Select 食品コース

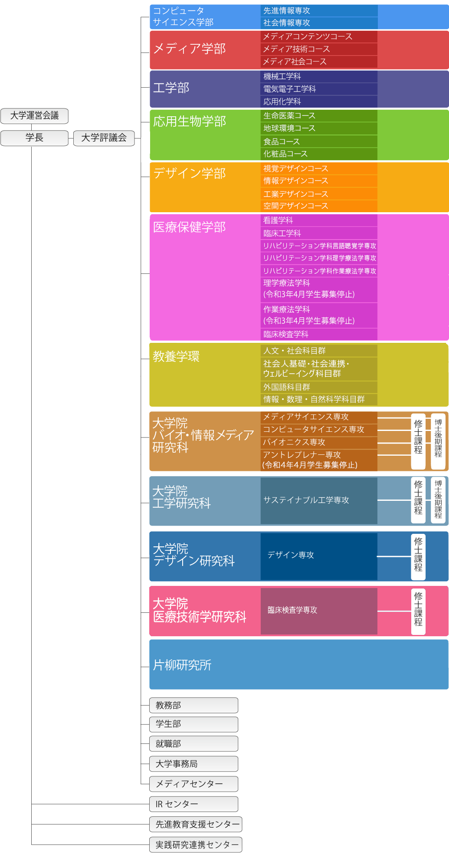coord(319,141)
